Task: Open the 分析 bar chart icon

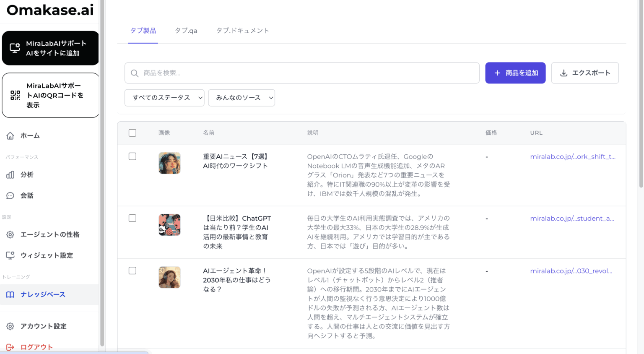Action: (10, 175)
